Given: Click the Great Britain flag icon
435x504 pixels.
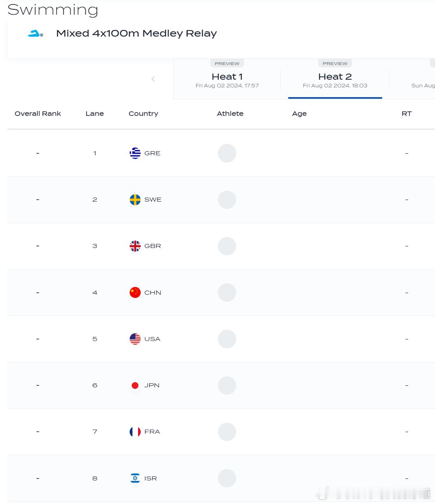Looking at the screenshot, I should 135,246.
